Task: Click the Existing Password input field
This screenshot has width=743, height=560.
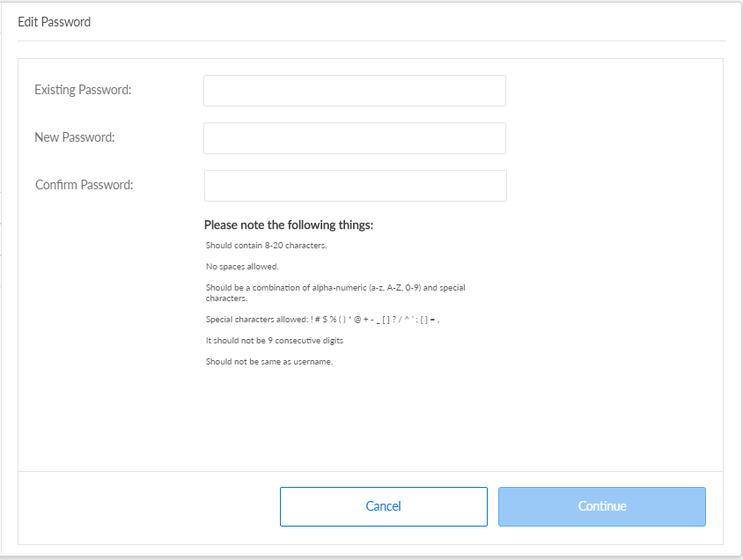Action: pos(354,91)
